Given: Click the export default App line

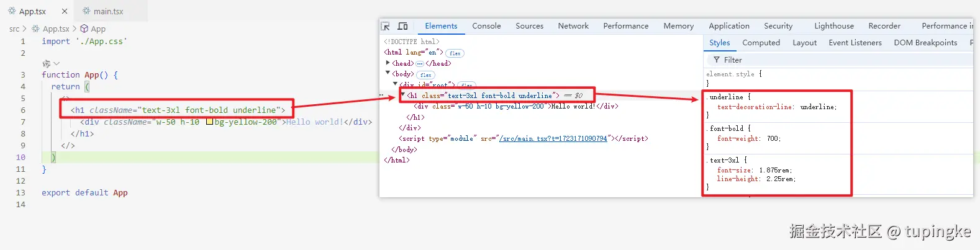Looking at the screenshot, I should 84,192.
